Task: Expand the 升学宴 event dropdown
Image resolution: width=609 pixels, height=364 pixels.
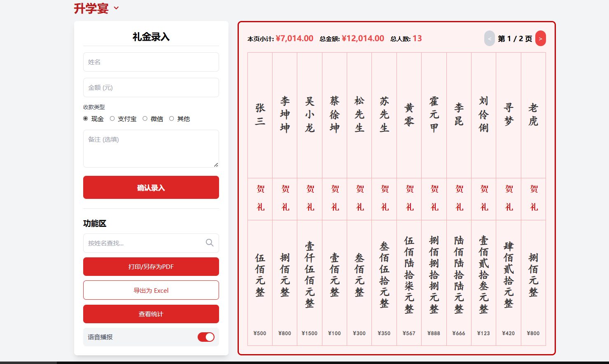Action: 116,8
